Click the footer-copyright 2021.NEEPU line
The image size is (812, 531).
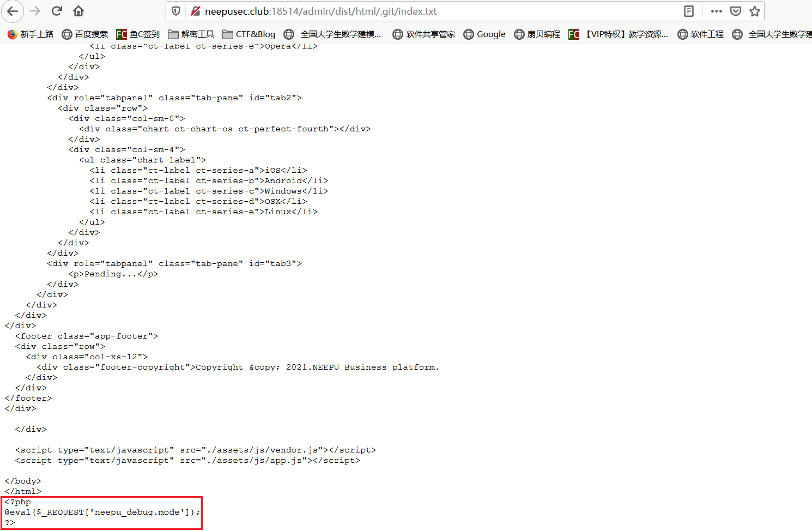point(238,367)
